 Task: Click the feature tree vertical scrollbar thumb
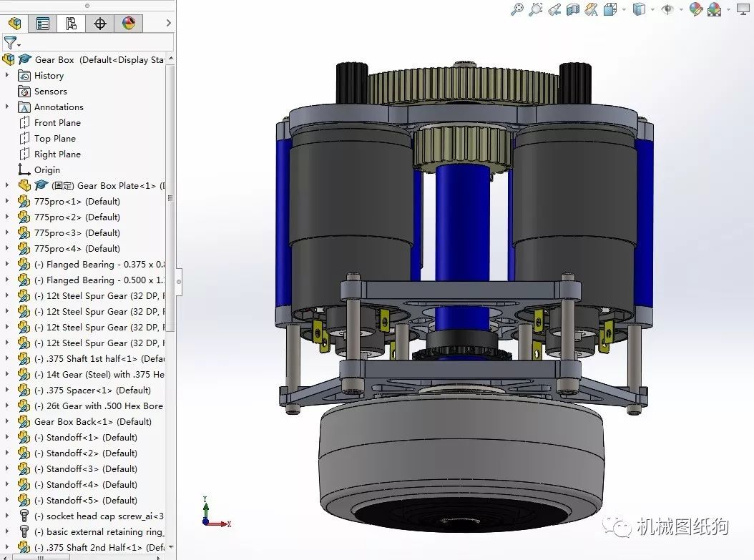click(x=170, y=197)
